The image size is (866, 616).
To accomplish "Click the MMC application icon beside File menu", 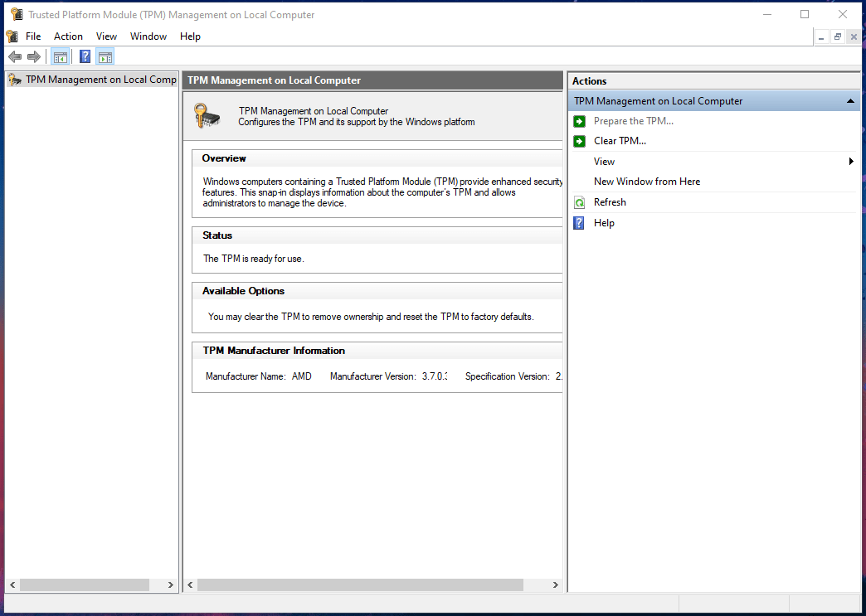I will pyautogui.click(x=11, y=36).
